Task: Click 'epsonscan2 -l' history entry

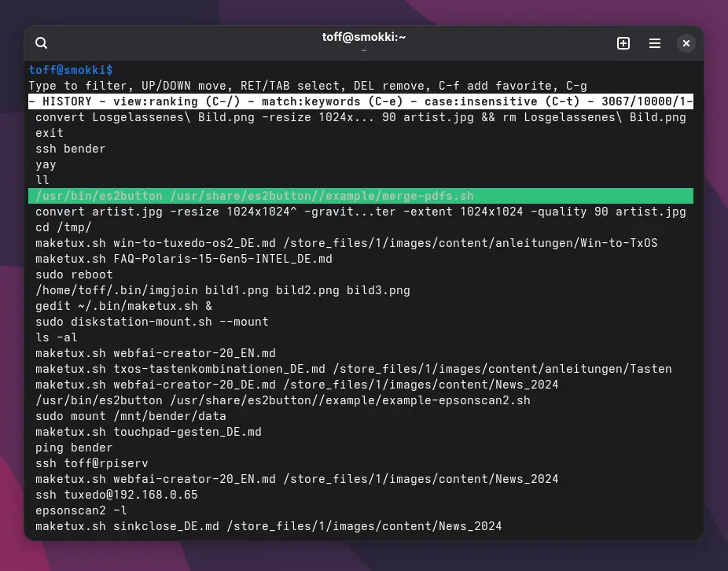Action: pyautogui.click(x=81, y=510)
